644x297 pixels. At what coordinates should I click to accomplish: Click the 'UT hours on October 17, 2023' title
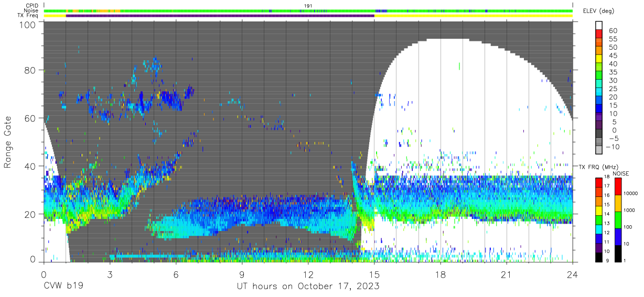click(308, 287)
